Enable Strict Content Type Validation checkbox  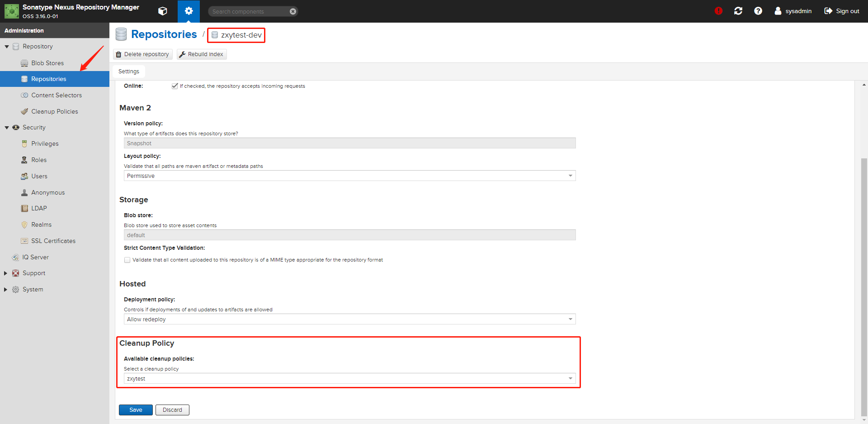(127, 260)
